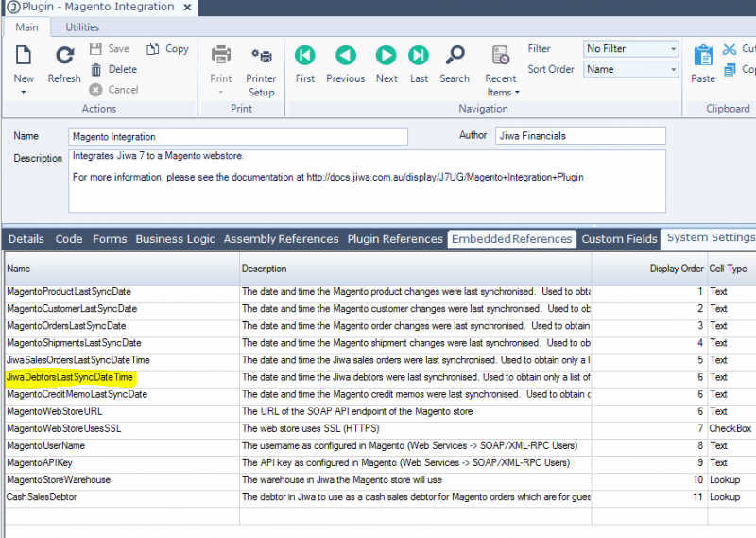Open the Custom Fields tab
This screenshot has width=756, height=538.
click(619, 239)
